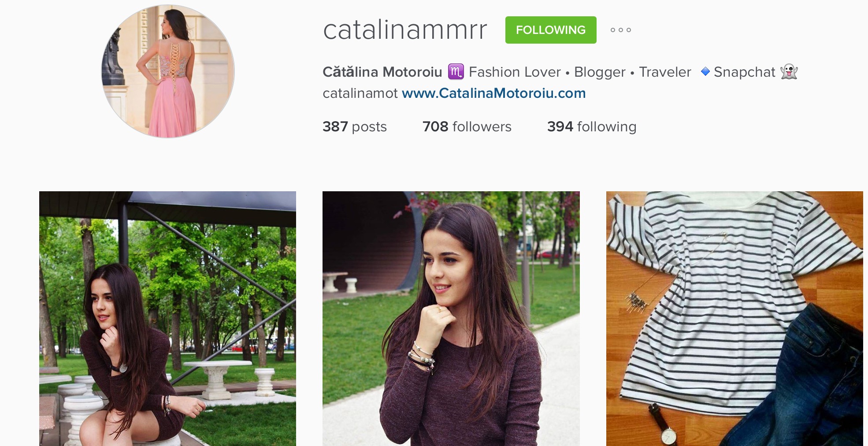Click the 387 posts count
Screen dimensions: 868x446
pyautogui.click(x=354, y=126)
